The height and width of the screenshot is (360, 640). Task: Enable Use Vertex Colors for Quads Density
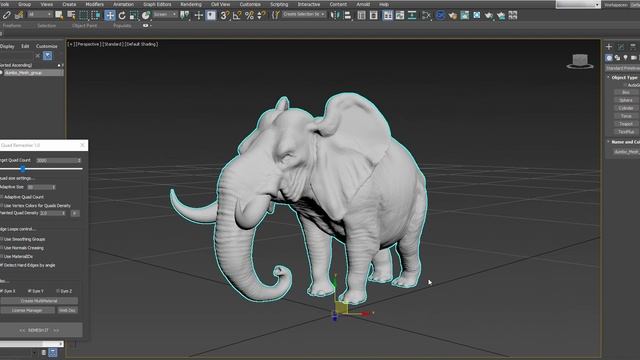point(2,206)
